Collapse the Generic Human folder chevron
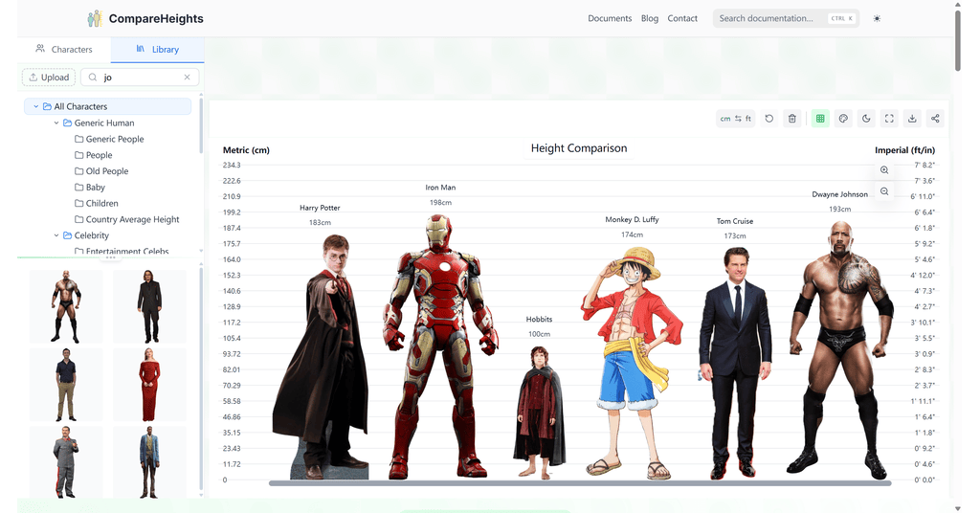 pyautogui.click(x=56, y=123)
